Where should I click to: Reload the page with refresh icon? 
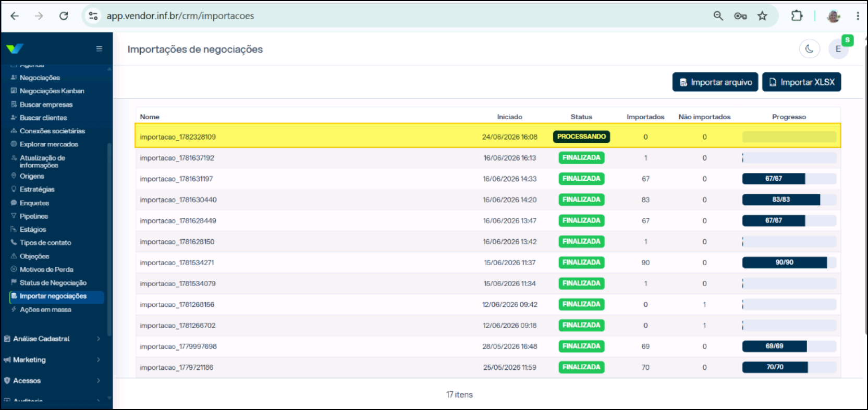pos(64,16)
